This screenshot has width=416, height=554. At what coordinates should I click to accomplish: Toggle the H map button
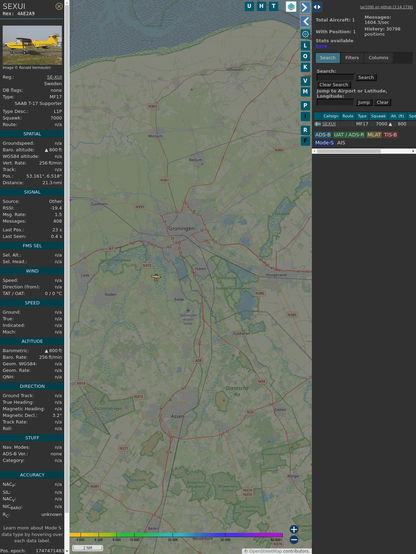pos(261,6)
